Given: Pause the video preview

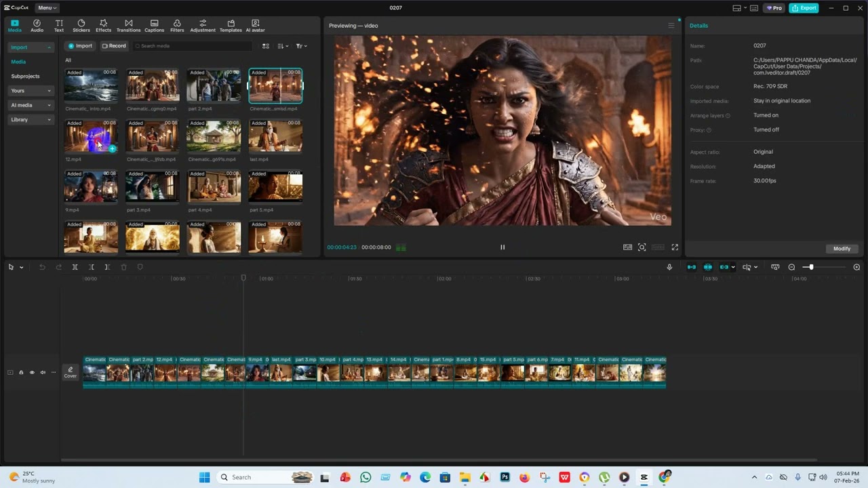Looking at the screenshot, I should click(502, 247).
